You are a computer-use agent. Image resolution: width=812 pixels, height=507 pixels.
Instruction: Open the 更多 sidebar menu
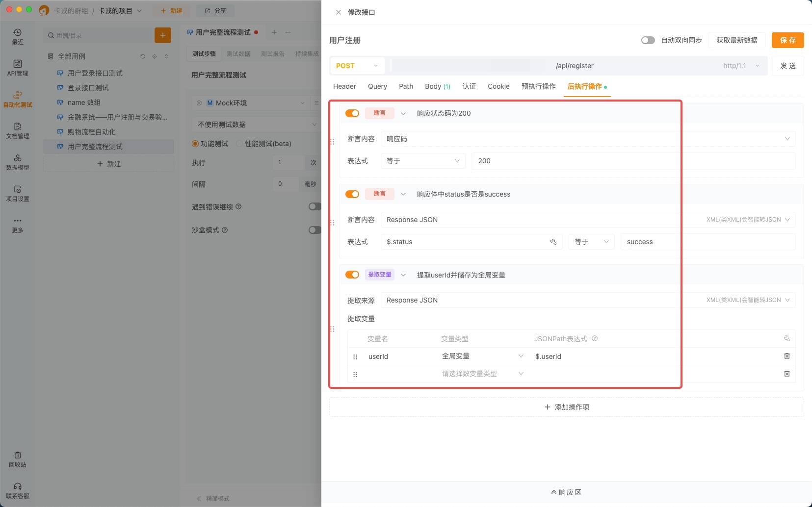point(18,225)
